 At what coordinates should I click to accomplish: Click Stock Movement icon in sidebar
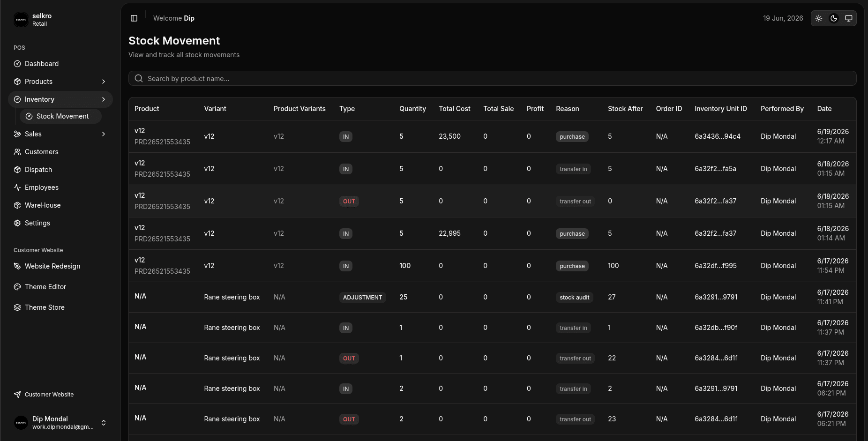pos(29,116)
